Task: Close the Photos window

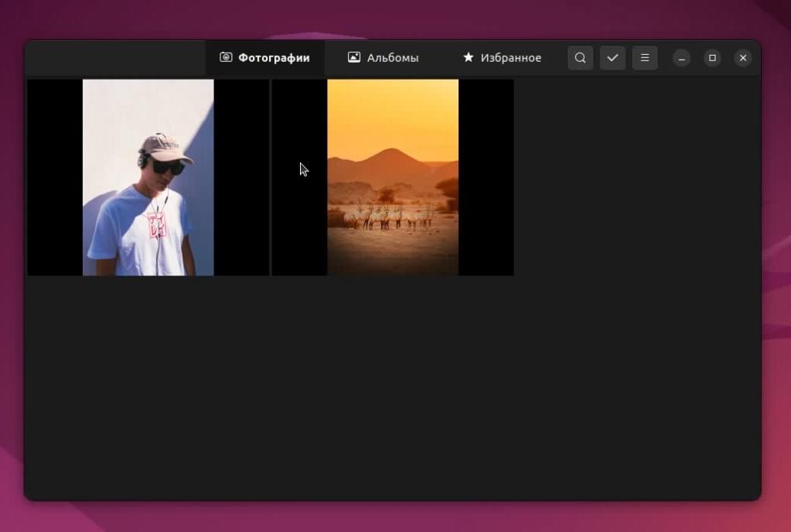Action: pos(743,58)
